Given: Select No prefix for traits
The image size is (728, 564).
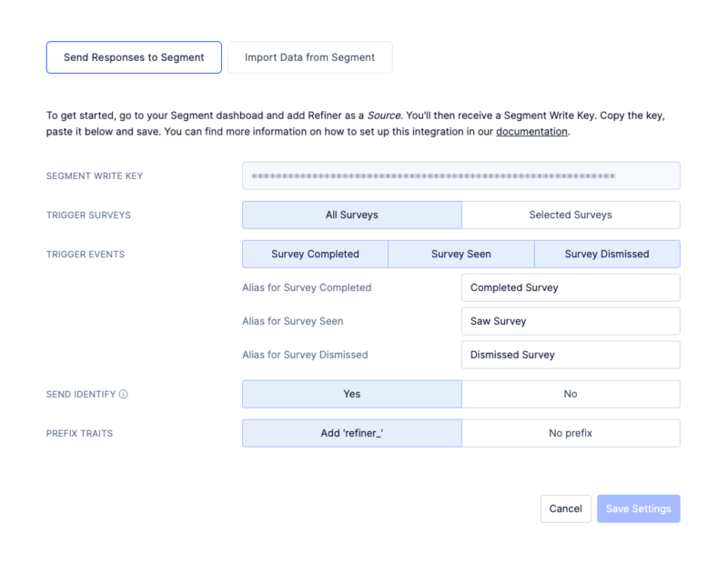Looking at the screenshot, I should click(571, 433).
